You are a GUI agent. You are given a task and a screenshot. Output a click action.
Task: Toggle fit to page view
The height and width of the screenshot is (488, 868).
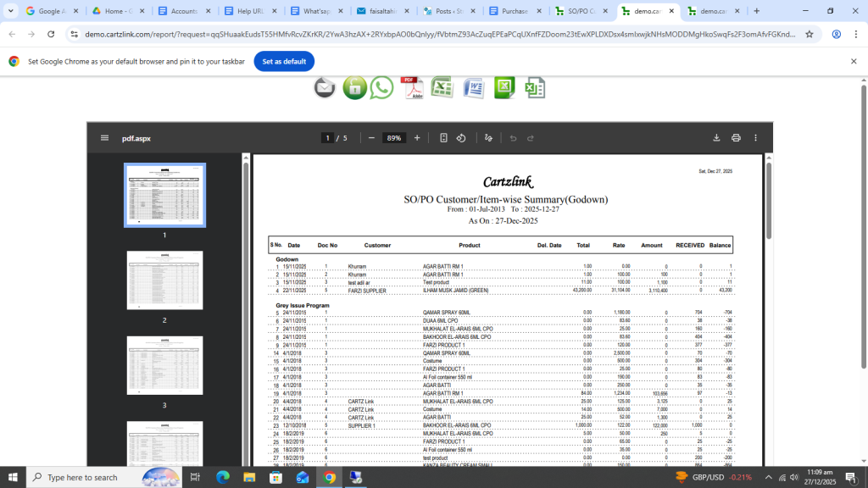[443, 138]
